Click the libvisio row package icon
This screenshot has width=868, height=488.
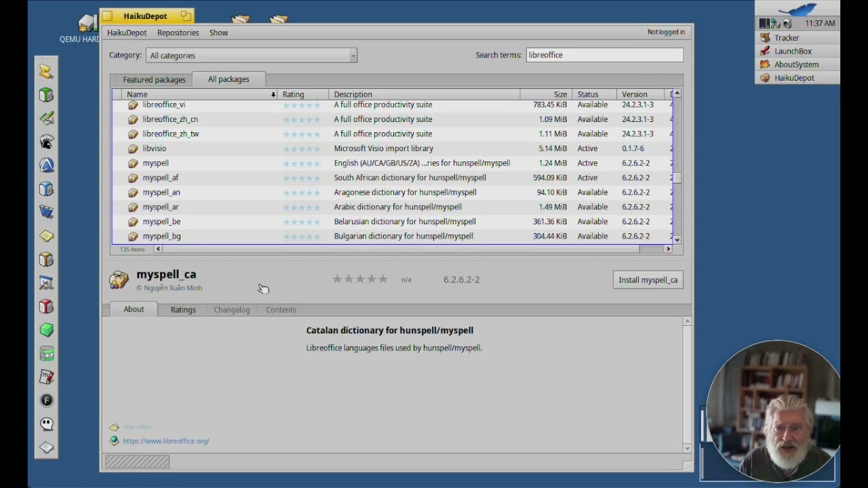pyautogui.click(x=133, y=148)
